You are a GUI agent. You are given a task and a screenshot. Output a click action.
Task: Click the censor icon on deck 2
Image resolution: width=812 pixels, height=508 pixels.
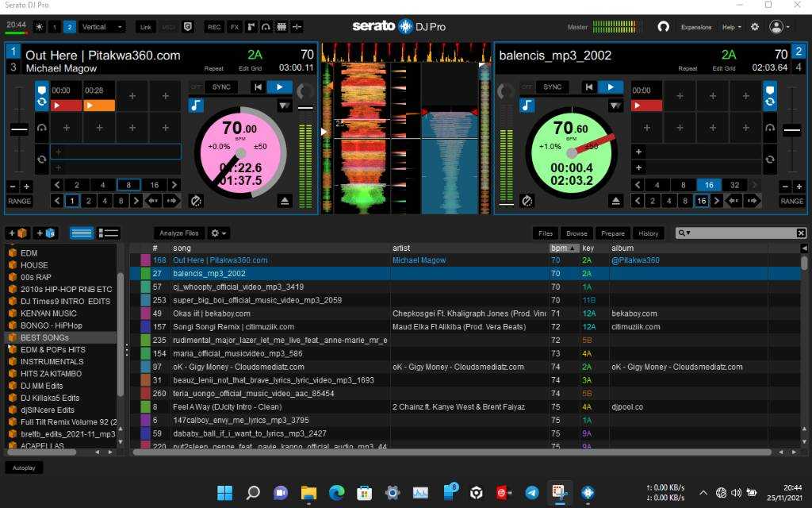527,201
